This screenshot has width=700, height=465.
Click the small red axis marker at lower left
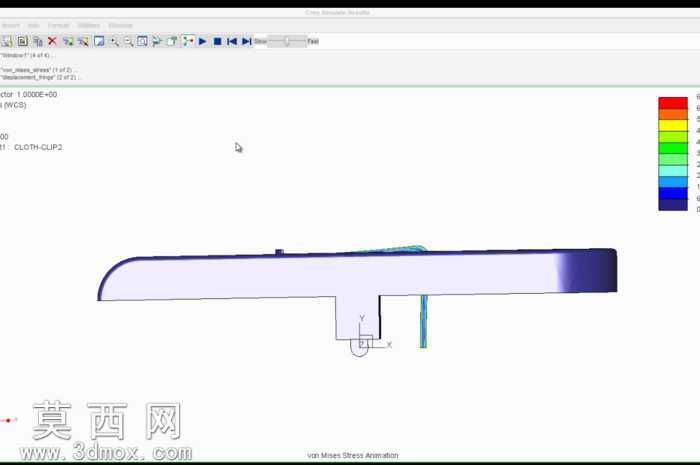pyautogui.click(x=8, y=420)
